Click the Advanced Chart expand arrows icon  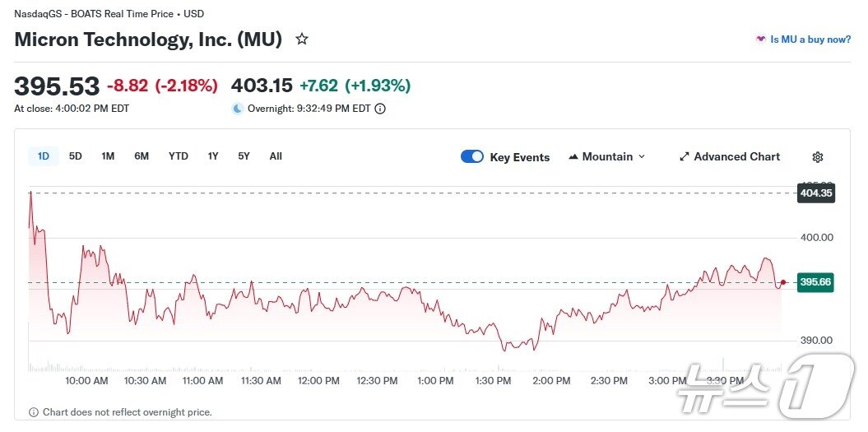(685, 157)
